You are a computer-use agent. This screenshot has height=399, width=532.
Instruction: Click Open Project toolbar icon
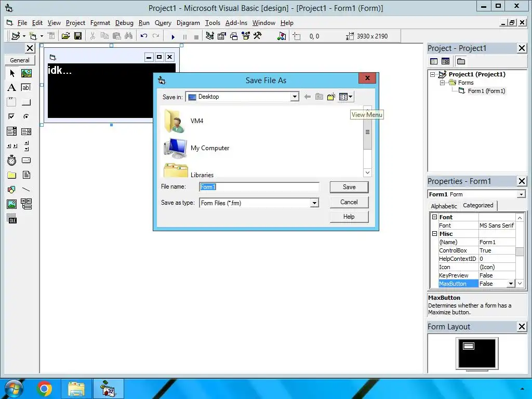pos(66,36)
